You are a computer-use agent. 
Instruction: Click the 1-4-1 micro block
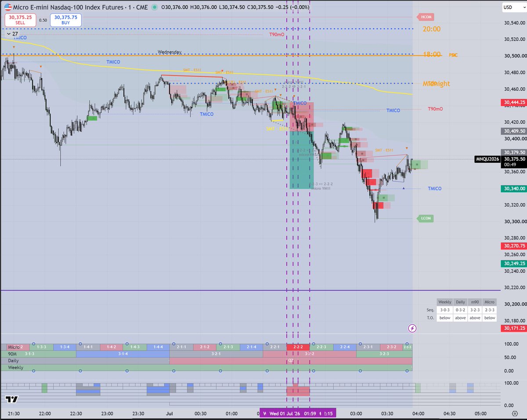click(x=88, y=347)
